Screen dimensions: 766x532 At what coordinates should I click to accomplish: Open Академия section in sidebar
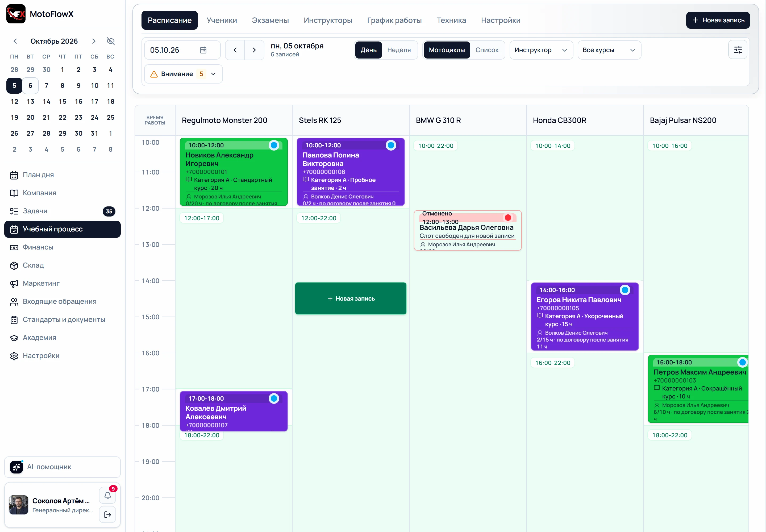tap(62, 338)
